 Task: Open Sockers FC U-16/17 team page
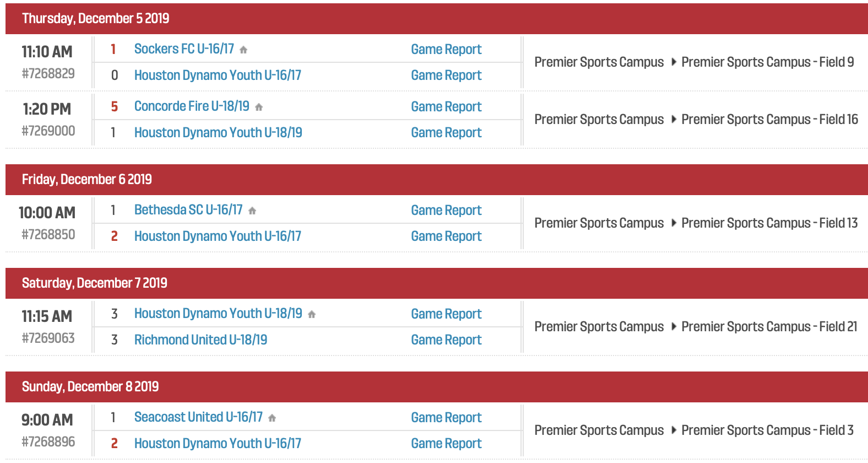184,49
